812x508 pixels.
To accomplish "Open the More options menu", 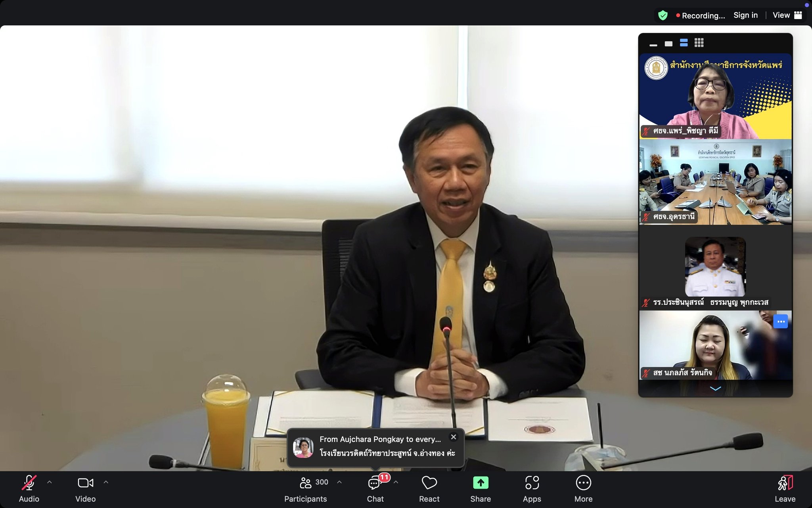I will [x=583, y=483].
